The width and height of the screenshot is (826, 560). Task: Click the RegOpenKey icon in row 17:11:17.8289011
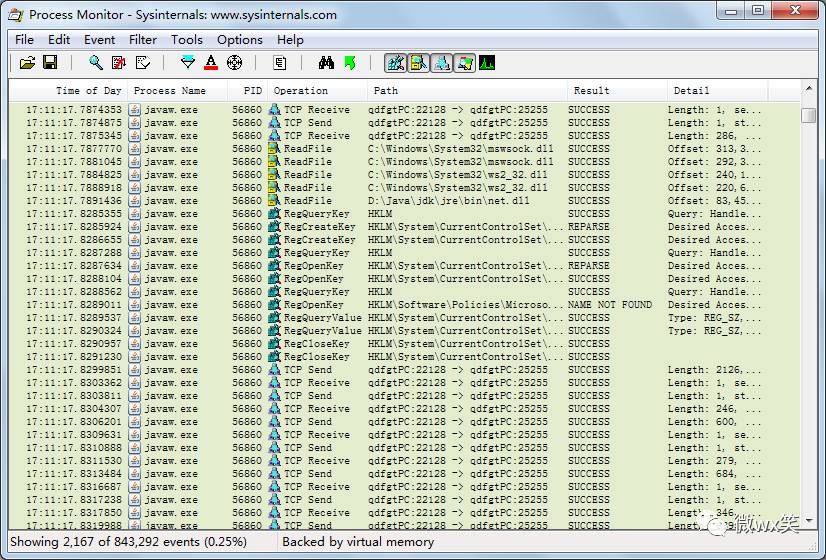[274, 304]
